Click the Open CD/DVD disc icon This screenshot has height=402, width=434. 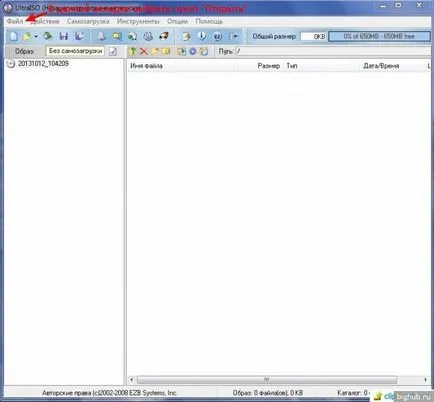point(48,36)
